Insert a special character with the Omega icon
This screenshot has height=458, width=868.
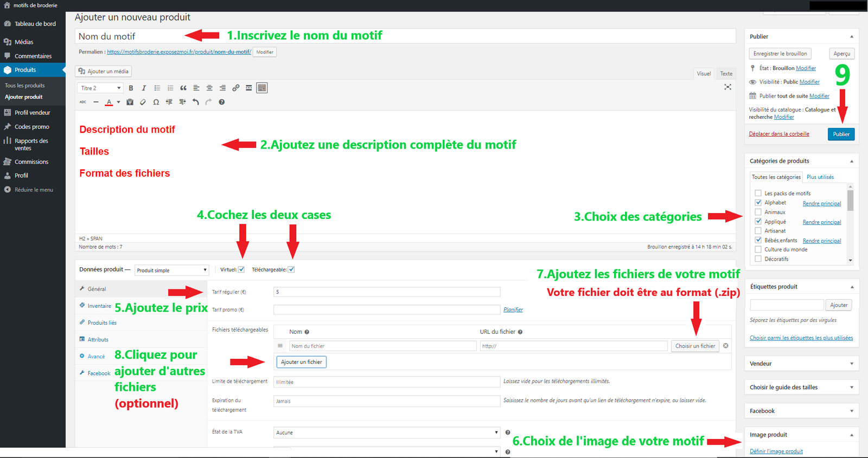(156, 102)
